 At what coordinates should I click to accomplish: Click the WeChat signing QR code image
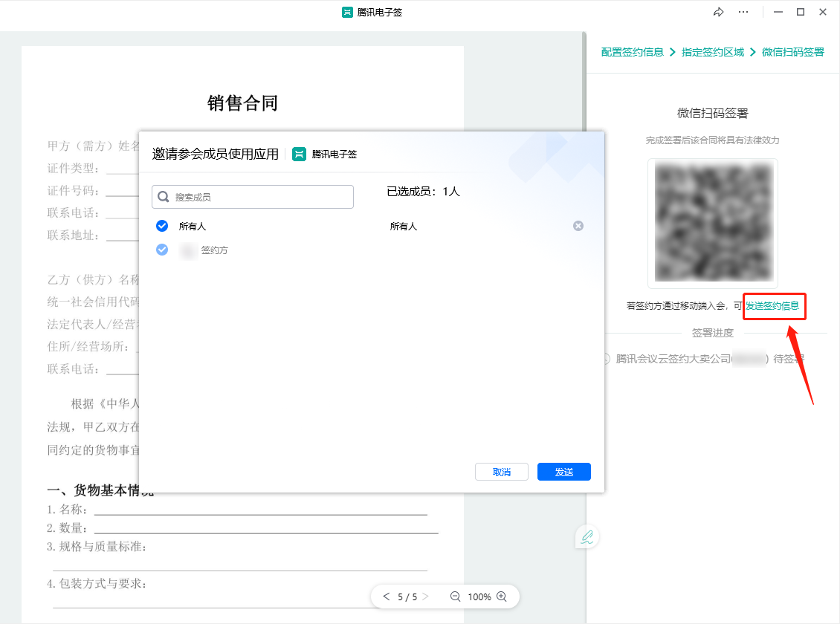click(713, 223)
